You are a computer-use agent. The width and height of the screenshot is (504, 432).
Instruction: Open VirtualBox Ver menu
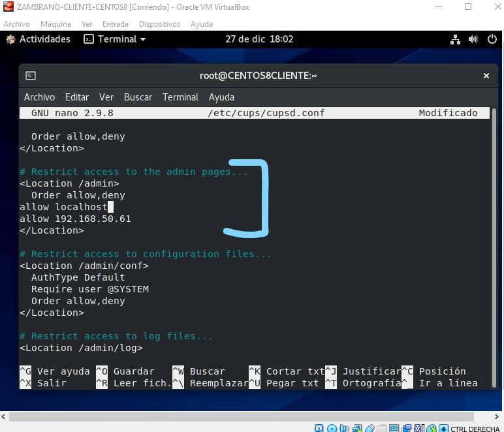tap(87, 24)
